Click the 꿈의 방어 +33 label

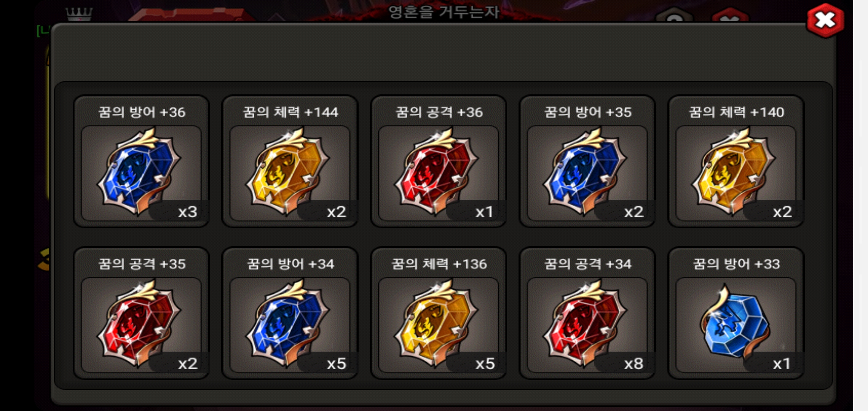(x=736, y=264)
